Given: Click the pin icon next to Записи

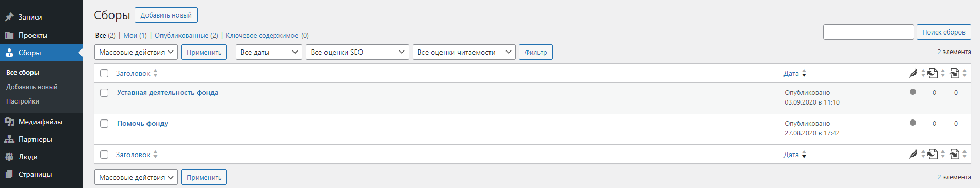Looking at the screenshot, I should pos(9,17).
